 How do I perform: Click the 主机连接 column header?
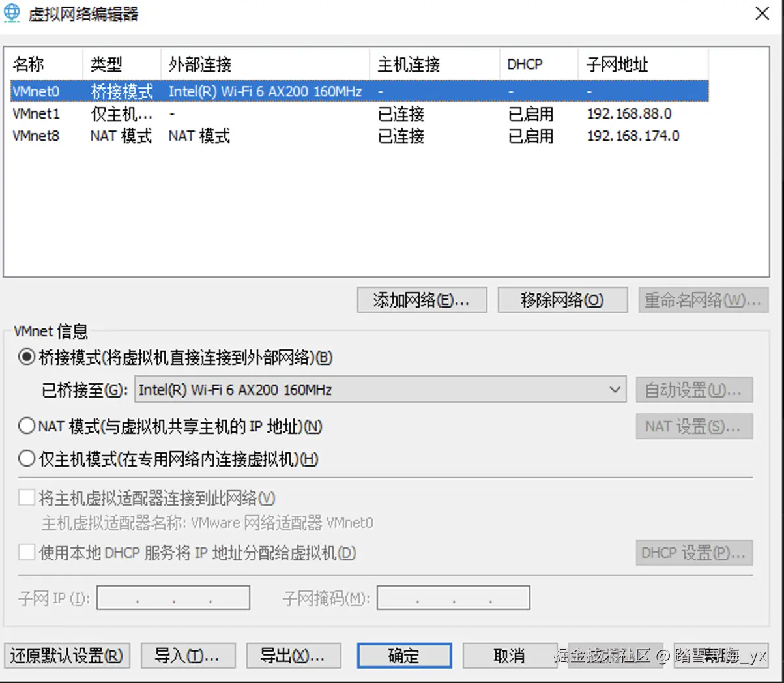(x=435, y=64)
